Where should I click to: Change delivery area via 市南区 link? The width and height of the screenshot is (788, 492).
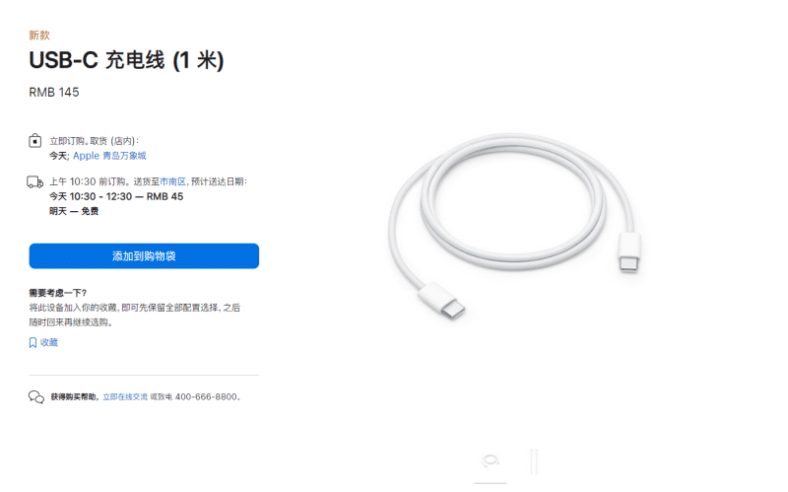click(173, 181)
